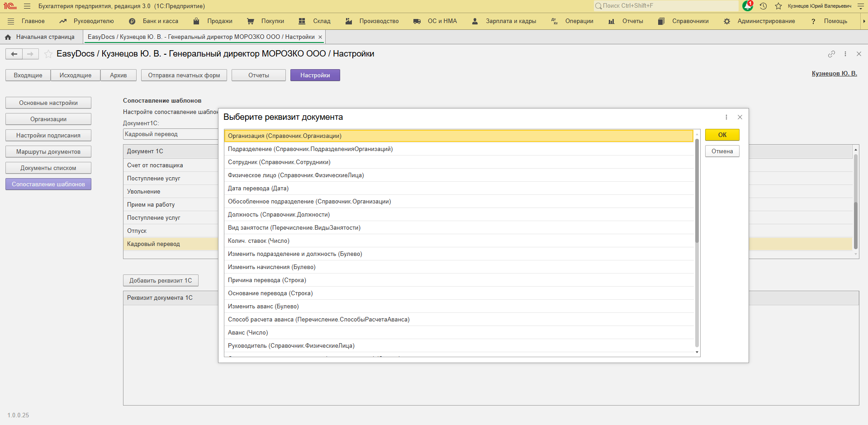Open the main hamburger menu icon
Screen dimensions: 868x425
click(x=27, y=6)
